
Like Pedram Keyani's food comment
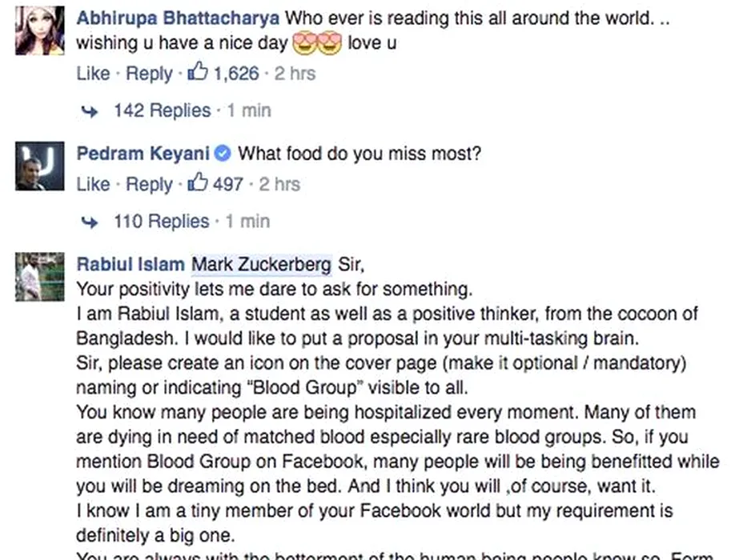pyautogui.click(x=93, y=184)
